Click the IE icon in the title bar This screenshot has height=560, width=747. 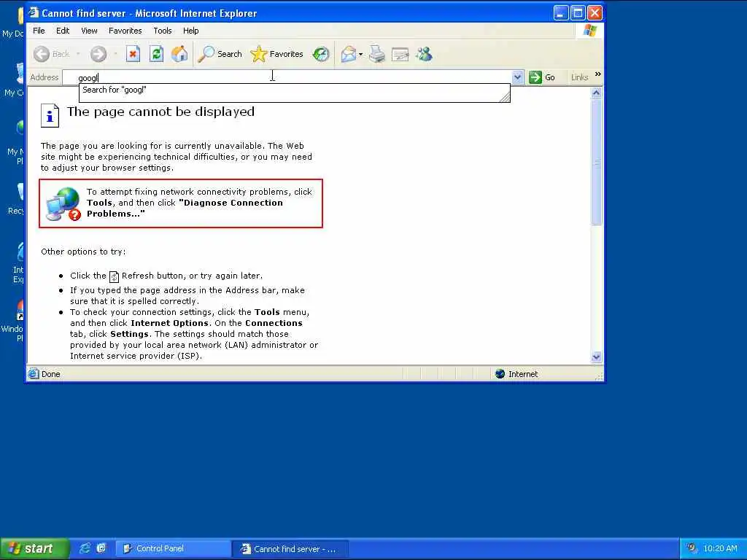point(34,13)
